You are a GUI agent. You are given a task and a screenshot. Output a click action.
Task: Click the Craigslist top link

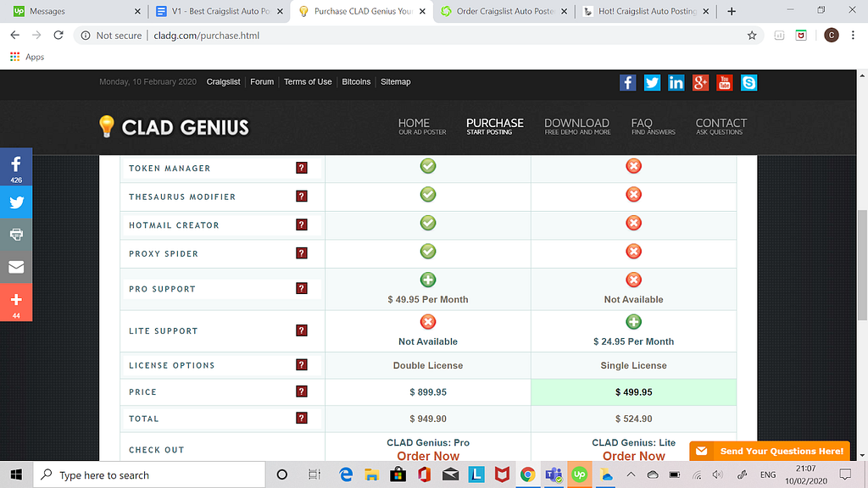coord(223,82)
